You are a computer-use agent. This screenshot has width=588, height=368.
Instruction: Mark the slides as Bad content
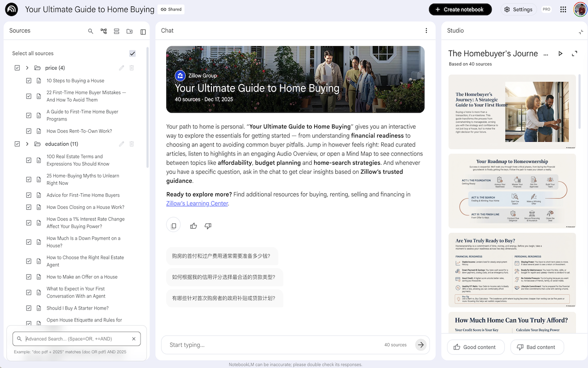[537, 347]
